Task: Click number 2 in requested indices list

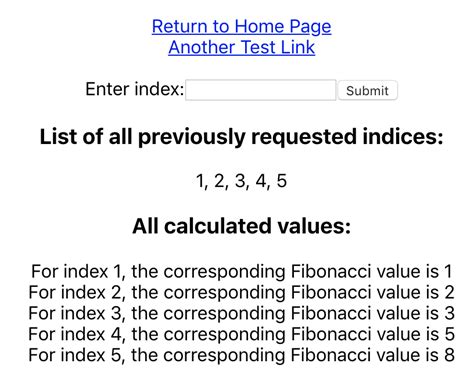Action: pyautogui.click(x=220, y=181)
